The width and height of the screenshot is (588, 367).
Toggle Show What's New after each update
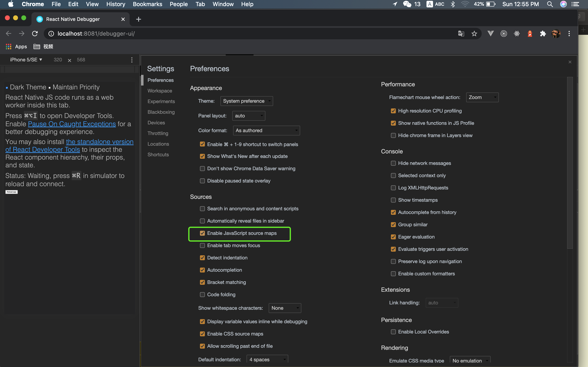(202, 156)
